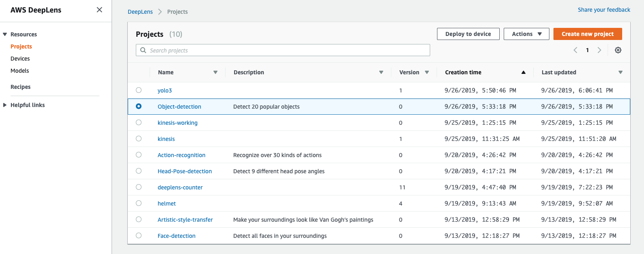Close the AWS DeepLens side panel

[99, 10]
